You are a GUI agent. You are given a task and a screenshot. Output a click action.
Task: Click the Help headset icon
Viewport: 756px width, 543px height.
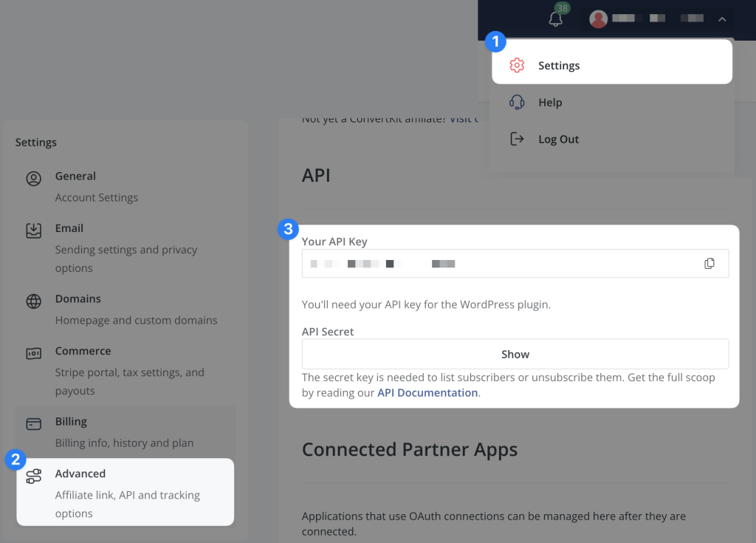pyautogui.click(x=517, y=102)
